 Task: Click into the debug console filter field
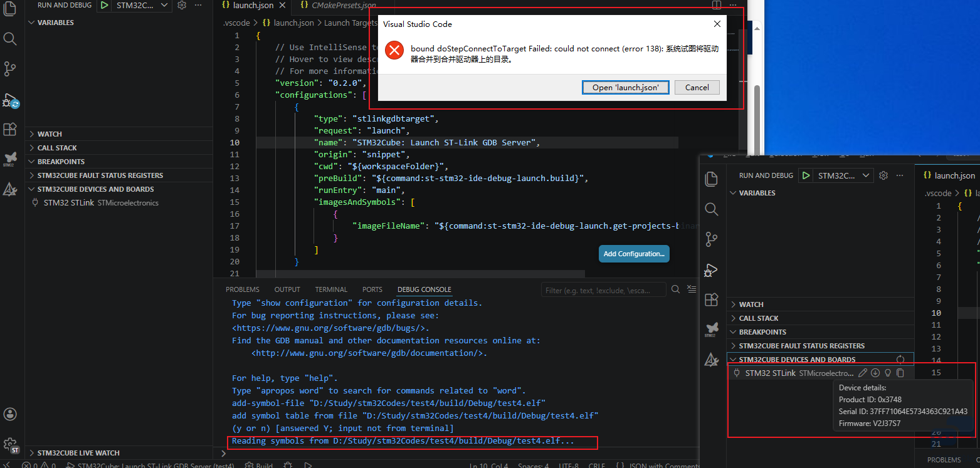(602, 290)
